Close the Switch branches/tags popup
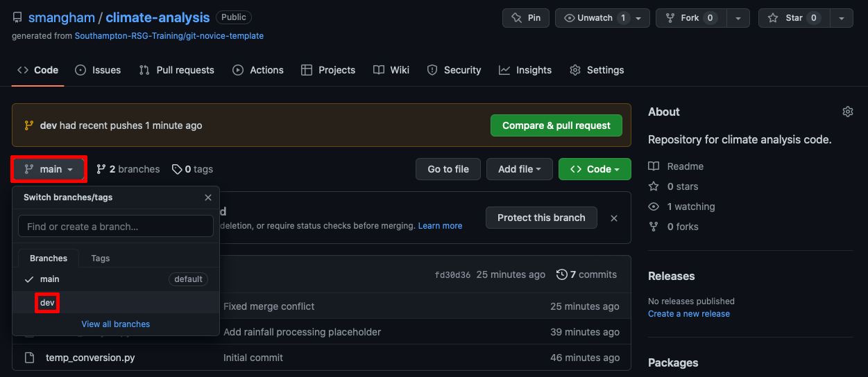The height and width of the screenshot is (377, 868). (208, 198)
